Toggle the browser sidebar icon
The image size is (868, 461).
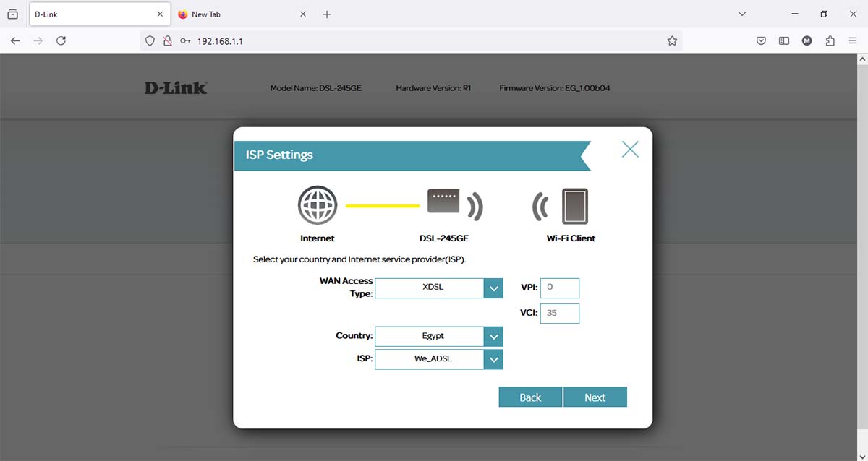(x=784, y=41)
